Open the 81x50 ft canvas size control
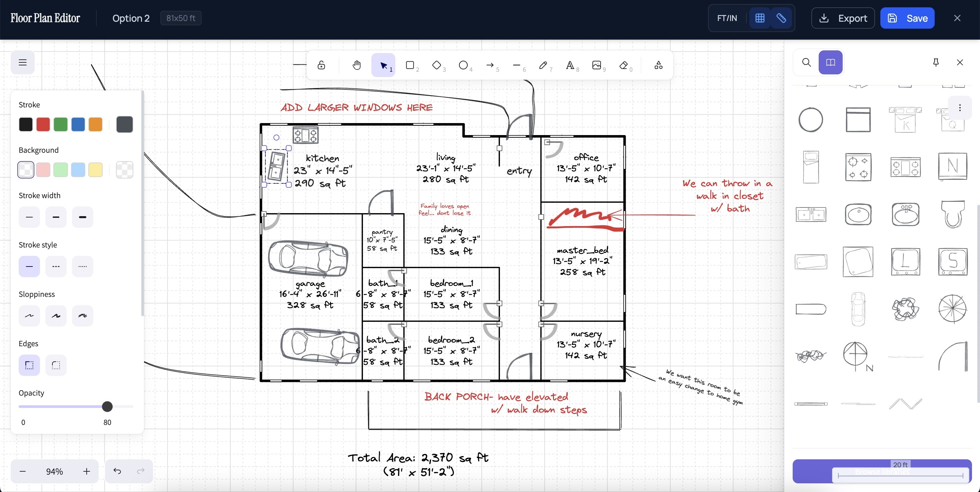980x492 pixels. click(180, 18)
